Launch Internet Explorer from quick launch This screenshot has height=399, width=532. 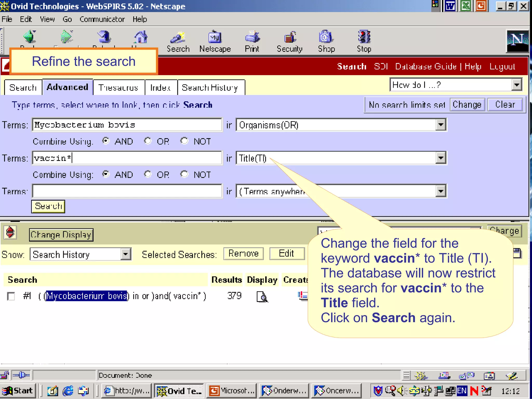pos(68,391)
